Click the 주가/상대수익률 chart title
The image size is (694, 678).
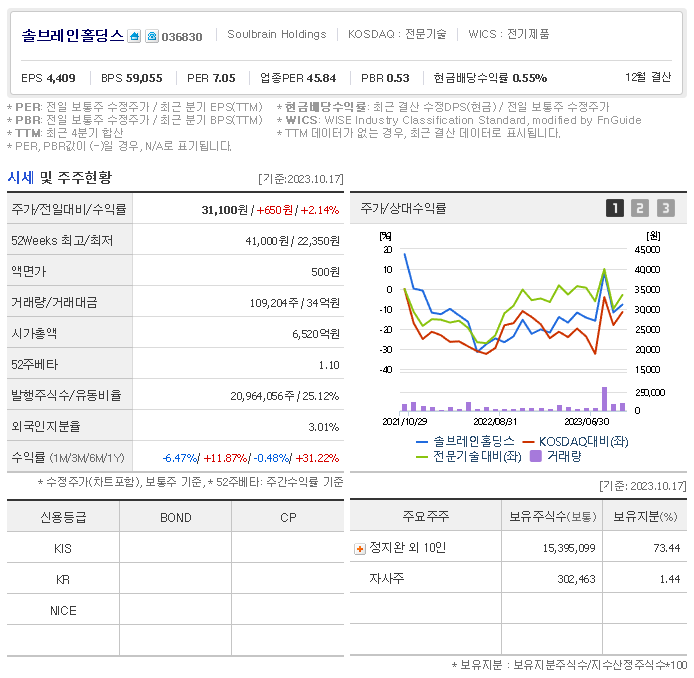pos(403,208)
